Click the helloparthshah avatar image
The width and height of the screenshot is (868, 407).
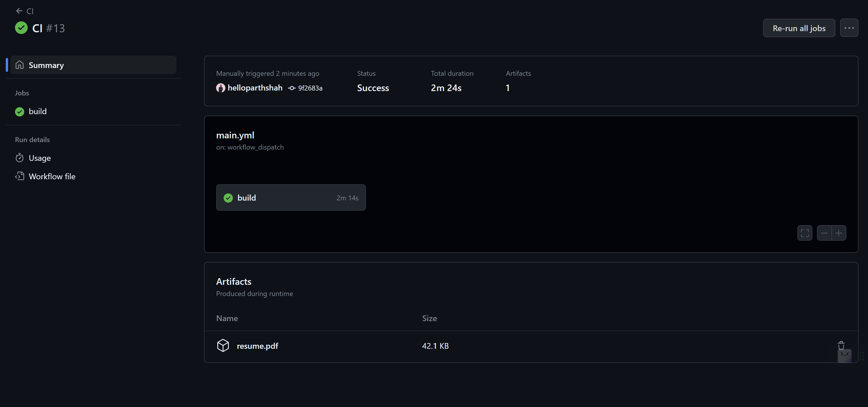(x=220, y=88)
